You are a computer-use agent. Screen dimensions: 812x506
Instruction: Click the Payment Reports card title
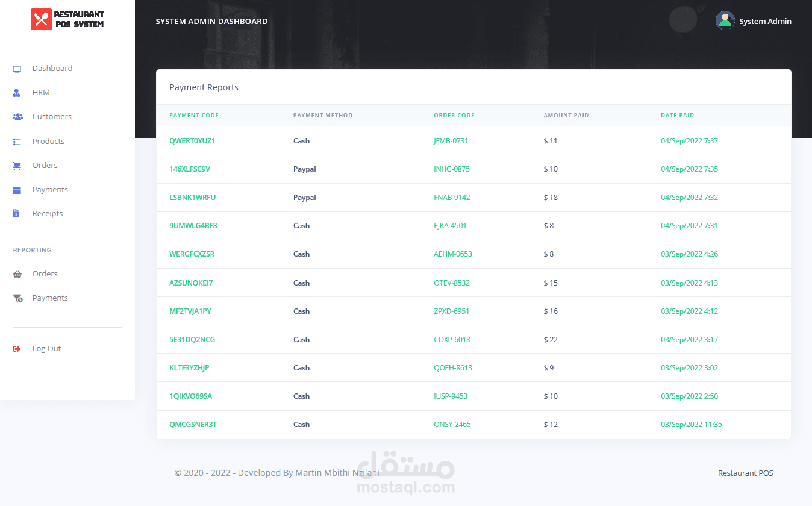pyautogui.click(x=204, y=87)
